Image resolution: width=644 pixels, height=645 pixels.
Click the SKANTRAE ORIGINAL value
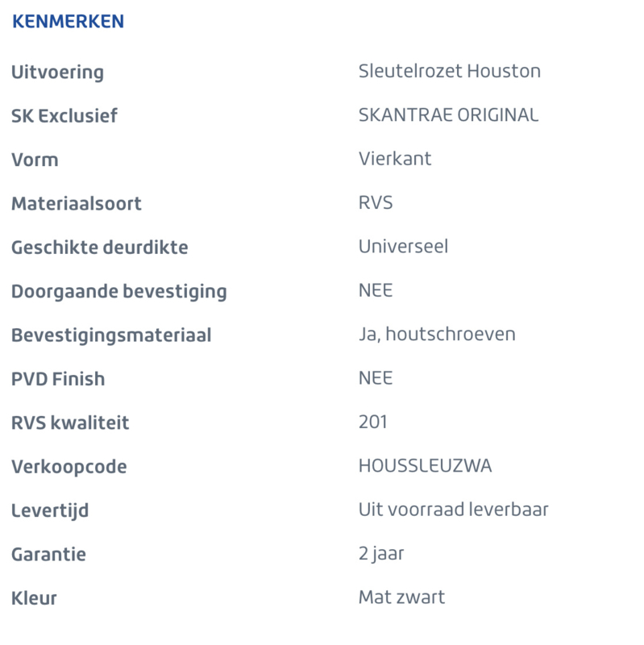[448, 115]
